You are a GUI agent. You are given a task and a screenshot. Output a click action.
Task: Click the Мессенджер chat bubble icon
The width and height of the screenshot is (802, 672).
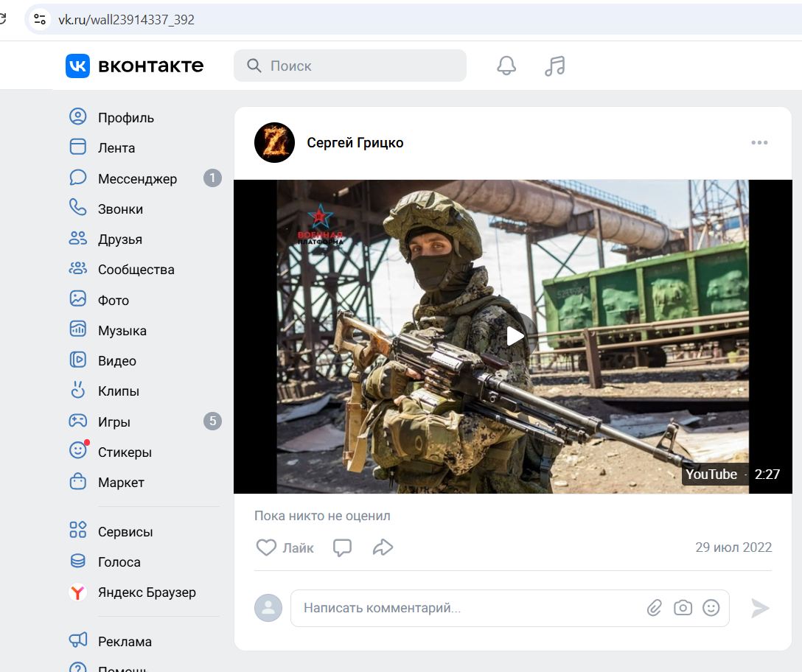tap(77, 178)
